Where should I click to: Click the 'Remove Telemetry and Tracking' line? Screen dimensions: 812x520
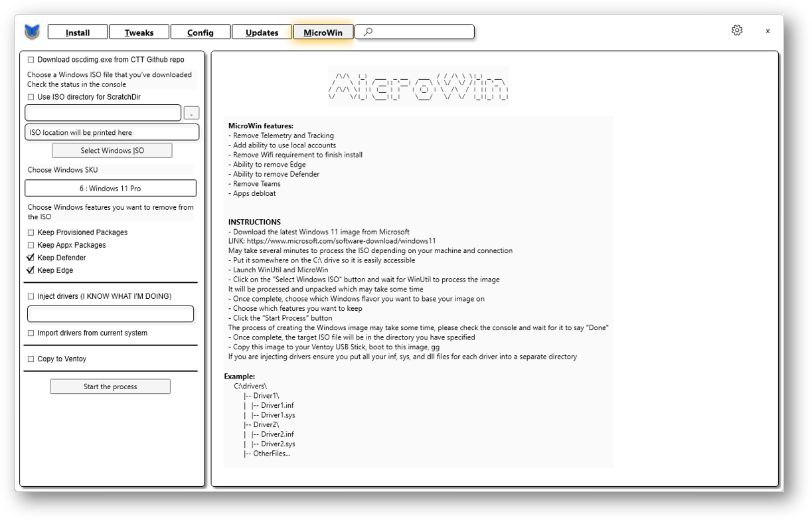pos(281,135)
